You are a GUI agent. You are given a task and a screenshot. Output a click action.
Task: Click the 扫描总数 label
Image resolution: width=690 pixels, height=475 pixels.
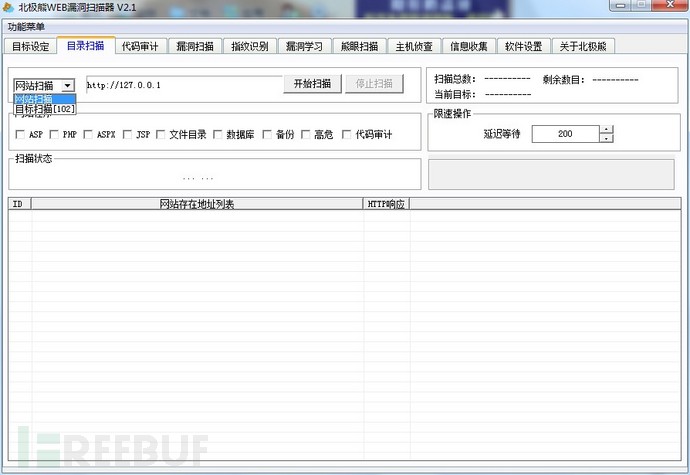(455, 79)
